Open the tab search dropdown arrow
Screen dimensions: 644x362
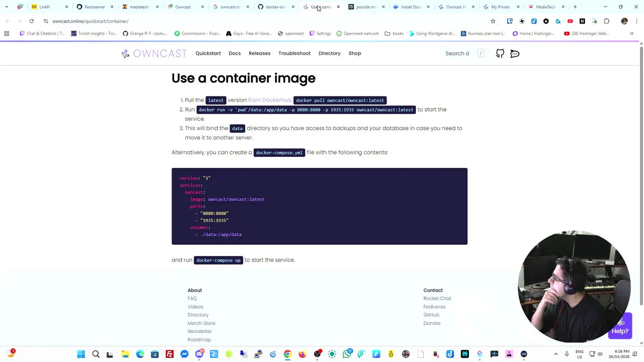tap(7, 7)
